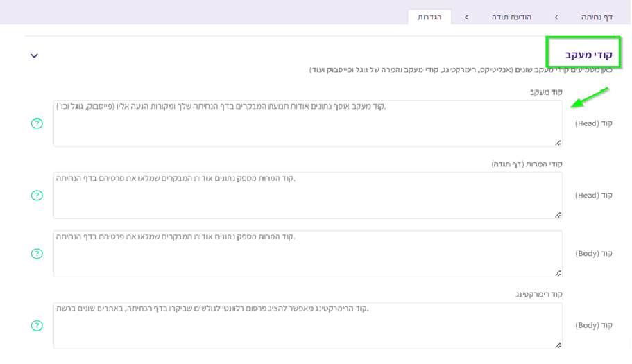
Task: Click help icon beside conversion code Body field
Action: tap(37, 254)
